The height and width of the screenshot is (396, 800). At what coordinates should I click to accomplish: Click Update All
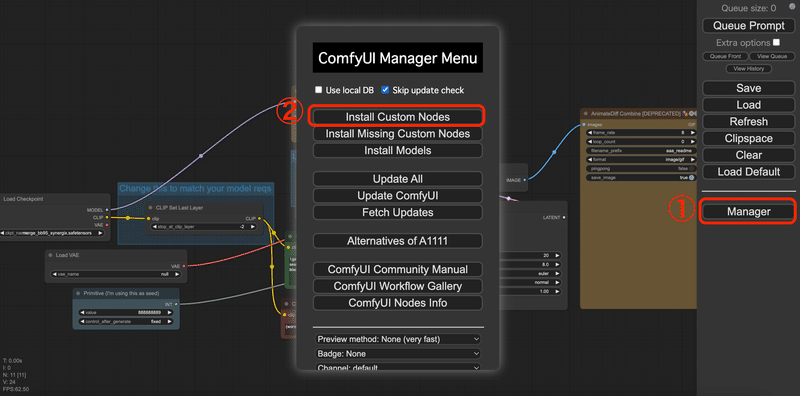397,179
